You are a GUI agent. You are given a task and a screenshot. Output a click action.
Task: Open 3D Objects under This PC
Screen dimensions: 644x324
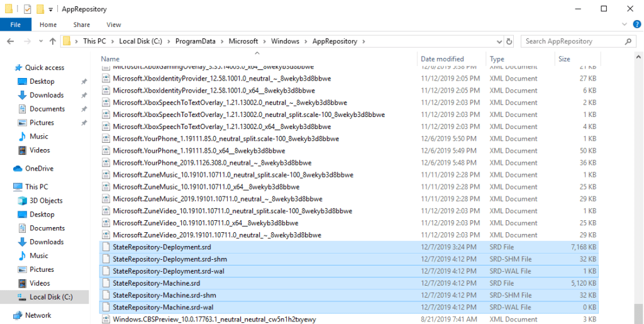click(46, 201)
